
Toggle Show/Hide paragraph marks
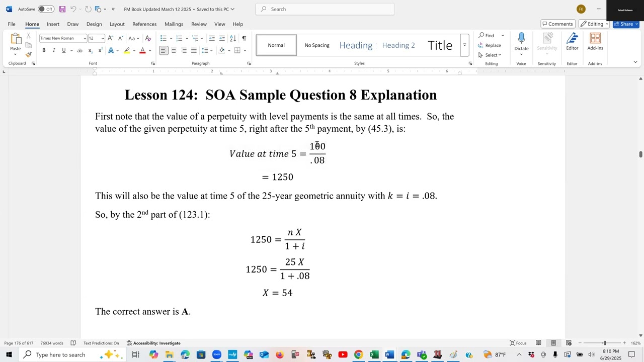coord(244,38)
